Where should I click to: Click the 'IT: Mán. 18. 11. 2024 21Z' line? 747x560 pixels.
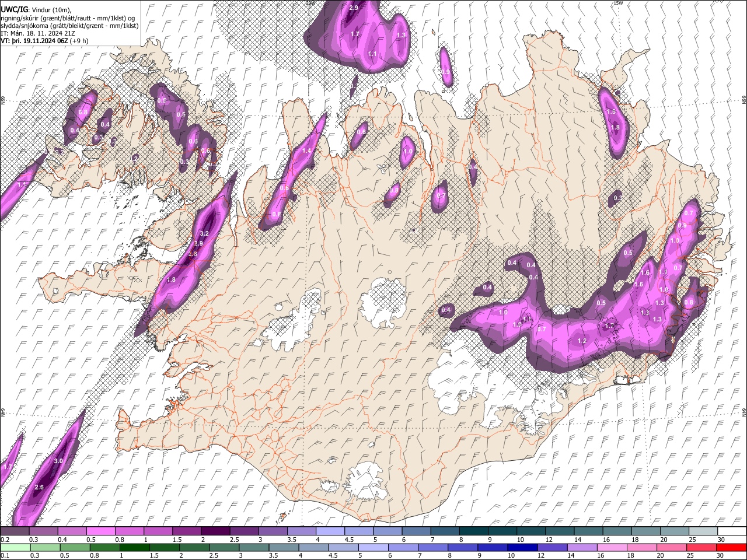(x=37, y=33)
